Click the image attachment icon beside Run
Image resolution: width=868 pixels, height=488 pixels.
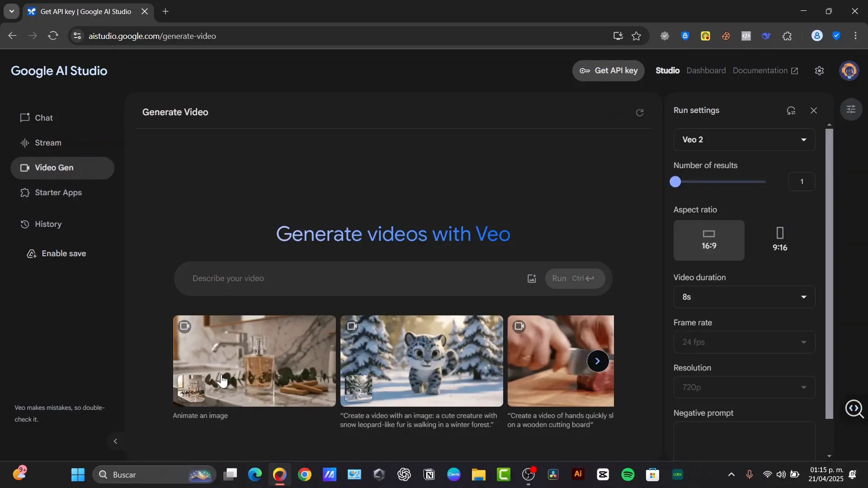(531, 278)
